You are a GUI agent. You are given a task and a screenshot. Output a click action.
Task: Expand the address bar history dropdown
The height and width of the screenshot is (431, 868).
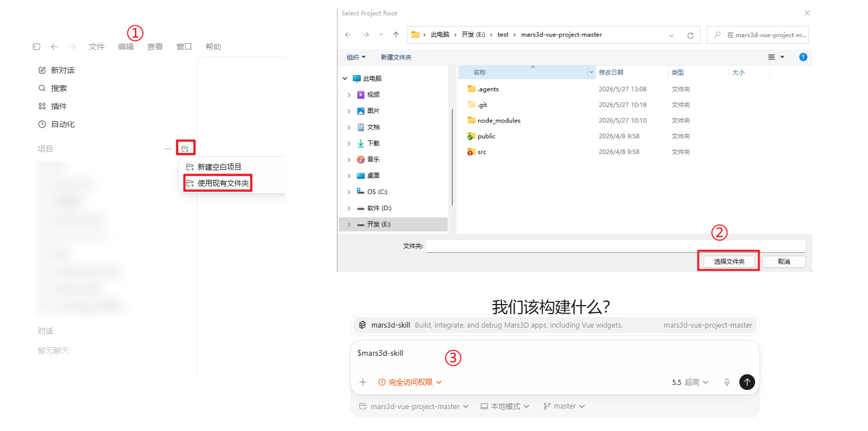click(x=671, y=35)
